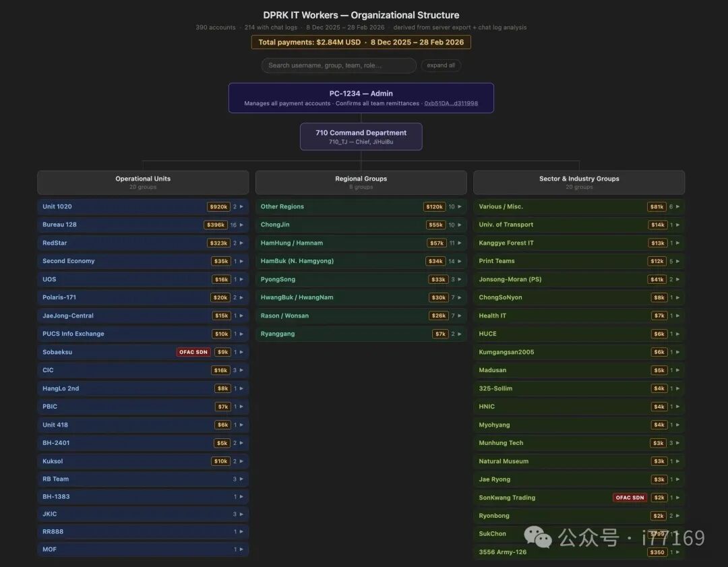Screen dimensions: 728x567
Task: Click the $350 badge on 3556 Army-126
Action: coord(657,552)
